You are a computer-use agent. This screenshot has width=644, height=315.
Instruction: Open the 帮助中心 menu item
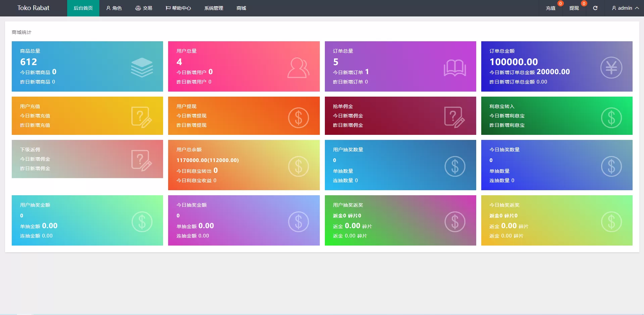[178, 8]
